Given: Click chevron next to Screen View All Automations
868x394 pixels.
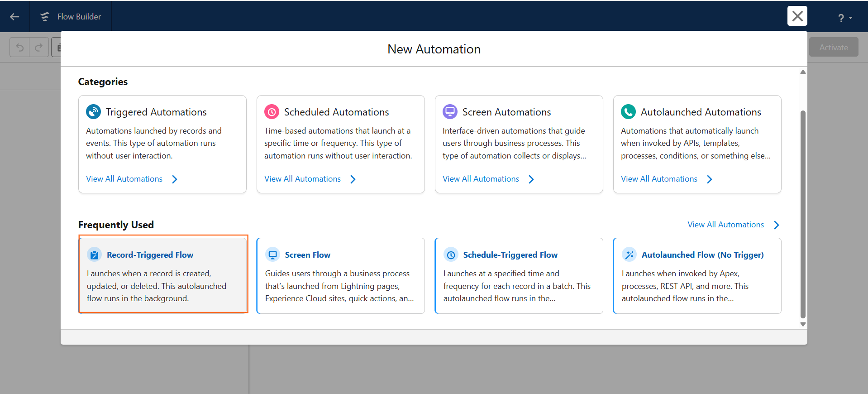Looking at the screenshot, I should tap(531, 179).
